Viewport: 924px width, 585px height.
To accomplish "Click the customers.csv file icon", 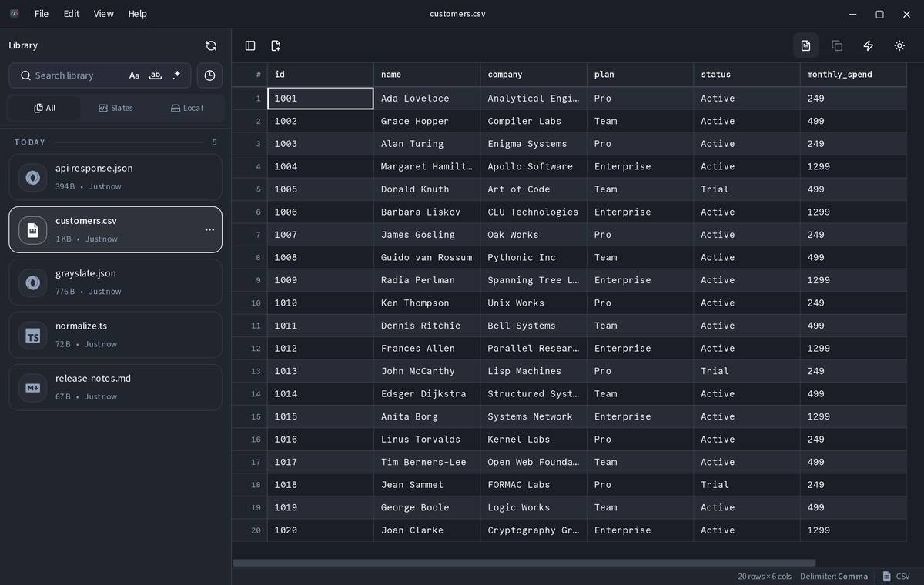I will pyautogui.click(x=32, y=229).
